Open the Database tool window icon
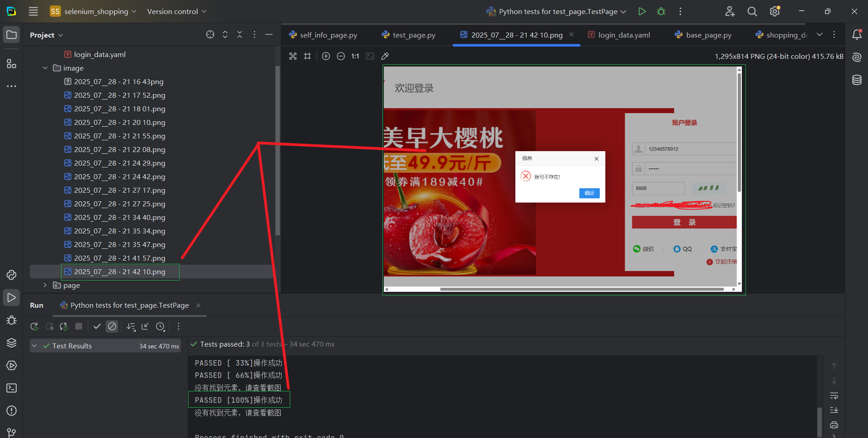This screenshot has height=438, width=868. point(857,80)
